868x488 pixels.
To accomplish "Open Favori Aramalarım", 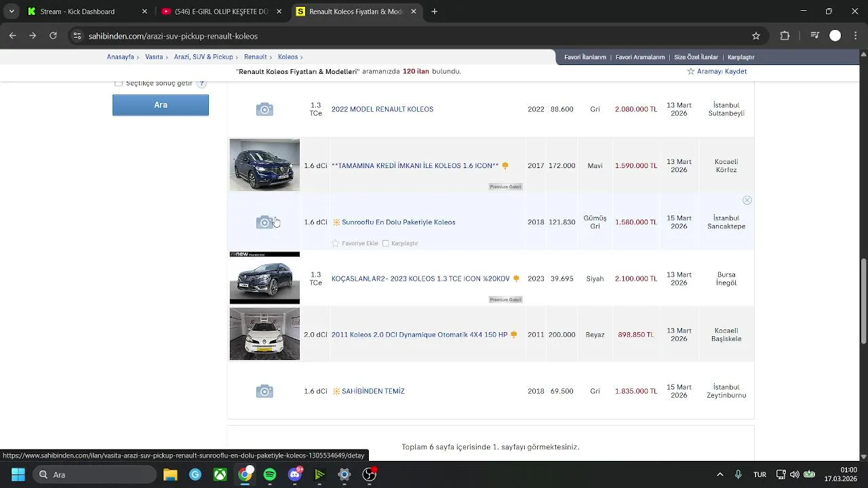I will [640, 57].
